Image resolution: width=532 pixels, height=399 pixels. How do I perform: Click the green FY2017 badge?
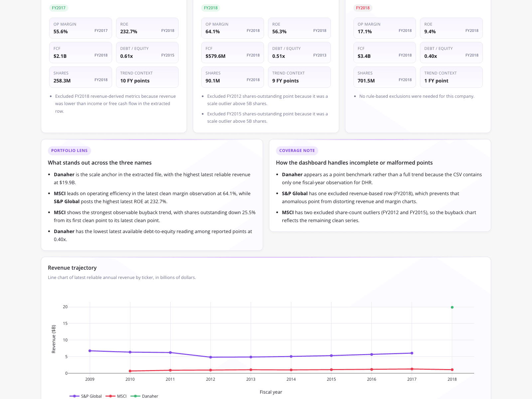tap(59, 8)
